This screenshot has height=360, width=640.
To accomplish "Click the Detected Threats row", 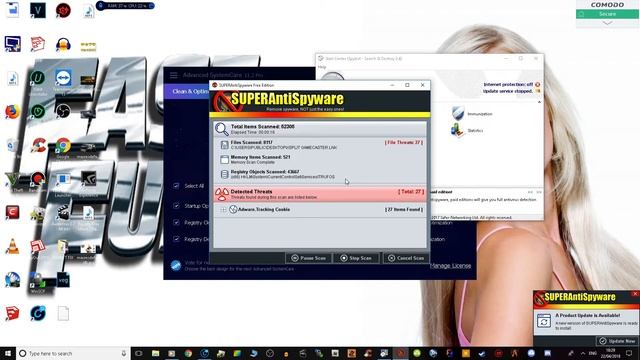I will point(320,194).
